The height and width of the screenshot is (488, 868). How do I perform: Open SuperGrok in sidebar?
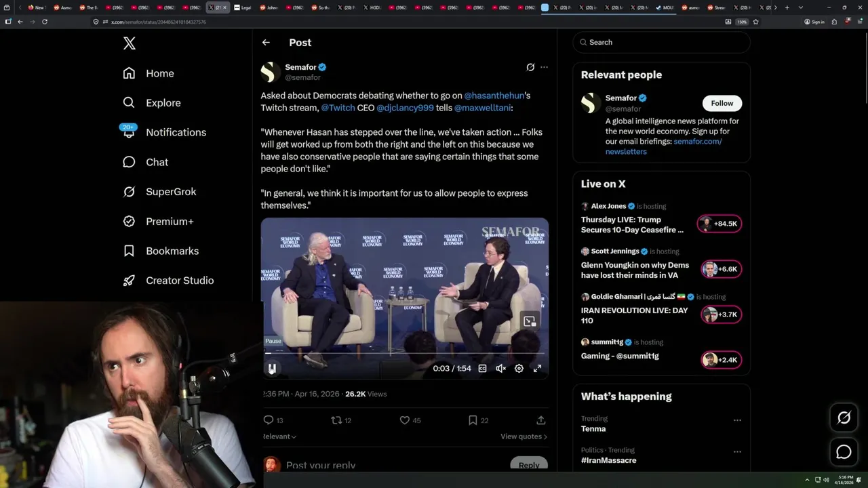click(x=159, y=192)
